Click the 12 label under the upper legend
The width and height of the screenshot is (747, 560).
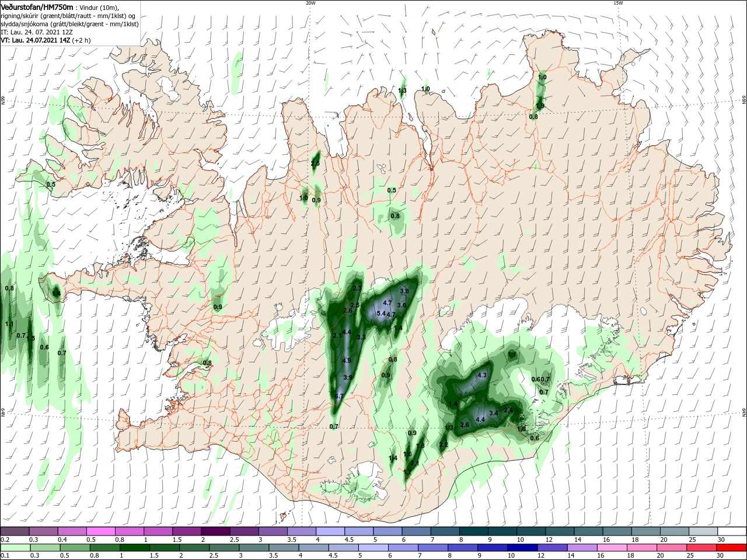549,540
